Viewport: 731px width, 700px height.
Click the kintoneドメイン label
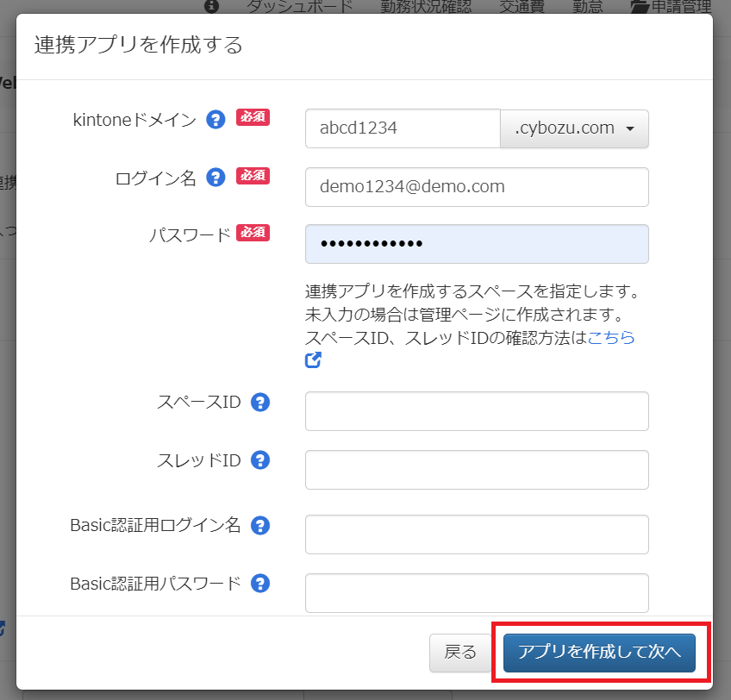[134, 121]
